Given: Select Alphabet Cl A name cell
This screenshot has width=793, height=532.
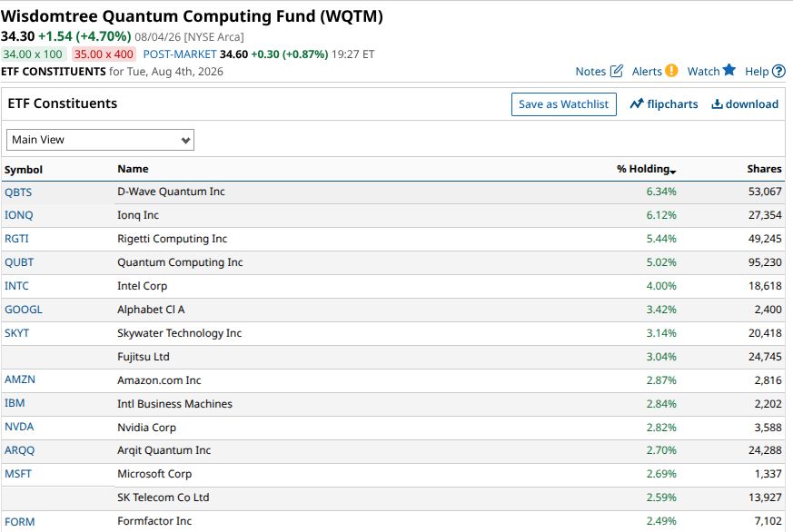Looking at the screenshot, I should (x=151, y=310).
